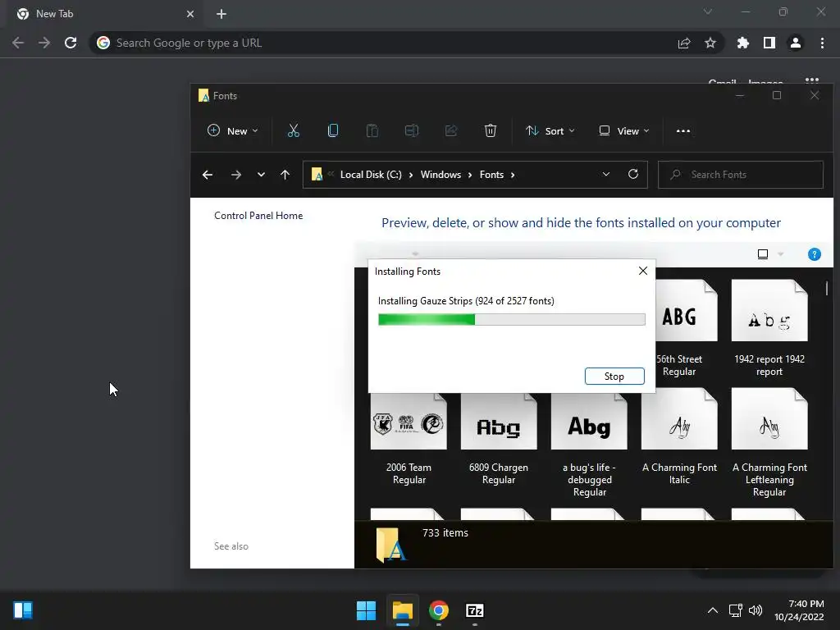Go back in the Fonts explorer window
The image size is (840, 630).
pyautogui.click(x=208, y=175)
